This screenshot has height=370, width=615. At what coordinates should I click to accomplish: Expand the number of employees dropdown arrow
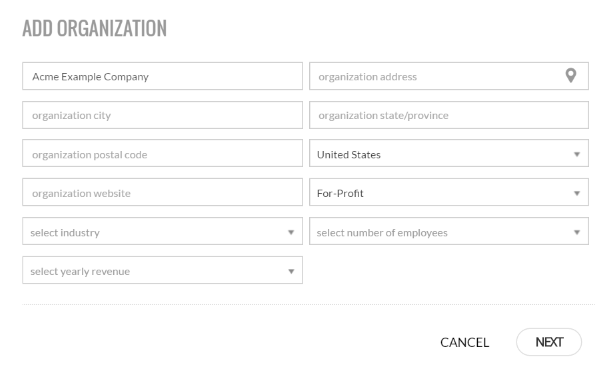click(577, 232)
